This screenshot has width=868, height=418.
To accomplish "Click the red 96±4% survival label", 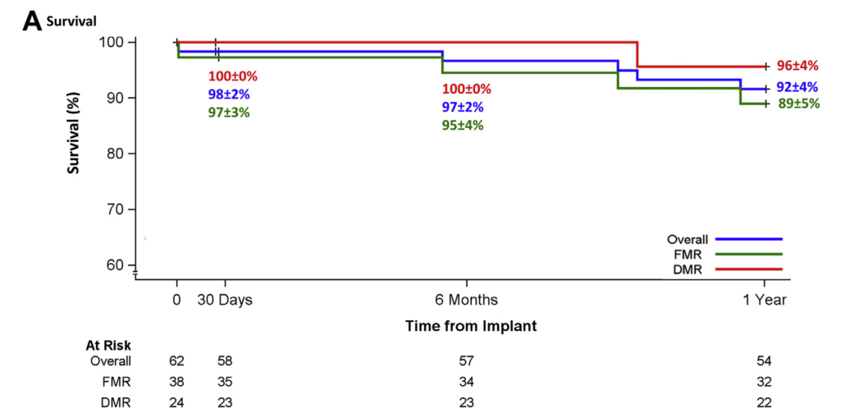I will pos(797,66).
